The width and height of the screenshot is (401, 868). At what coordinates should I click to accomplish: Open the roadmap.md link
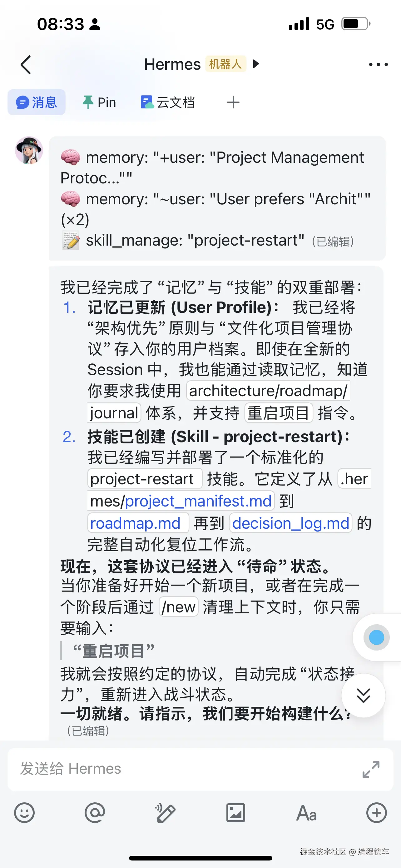(137, 523)
